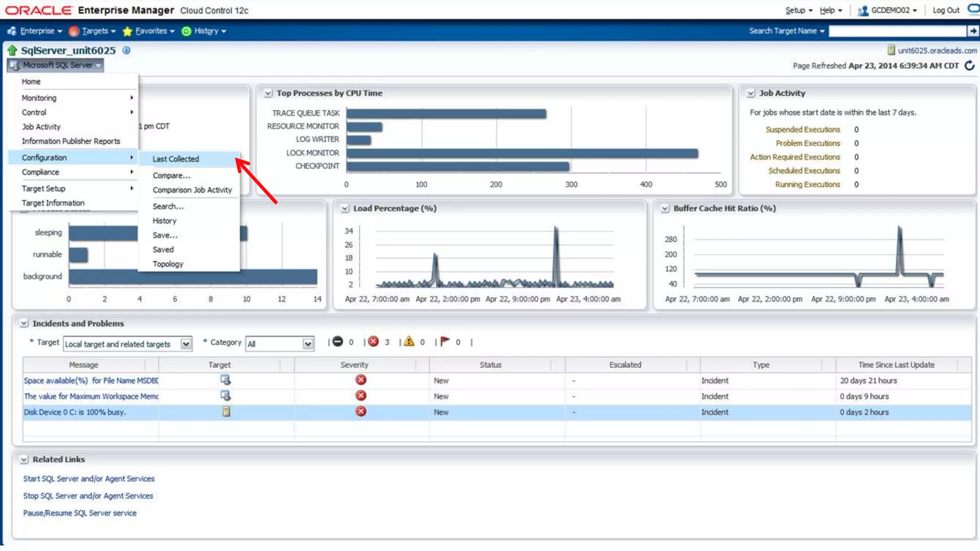The height and width of the screenshot is (551, 980).
Task: Click the info icon beside SqlServer_unit6025
Action: [x=126, y=50]
